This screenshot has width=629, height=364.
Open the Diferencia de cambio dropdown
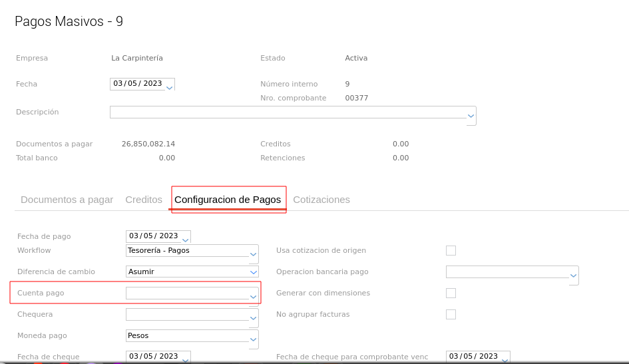click(253, 272)
